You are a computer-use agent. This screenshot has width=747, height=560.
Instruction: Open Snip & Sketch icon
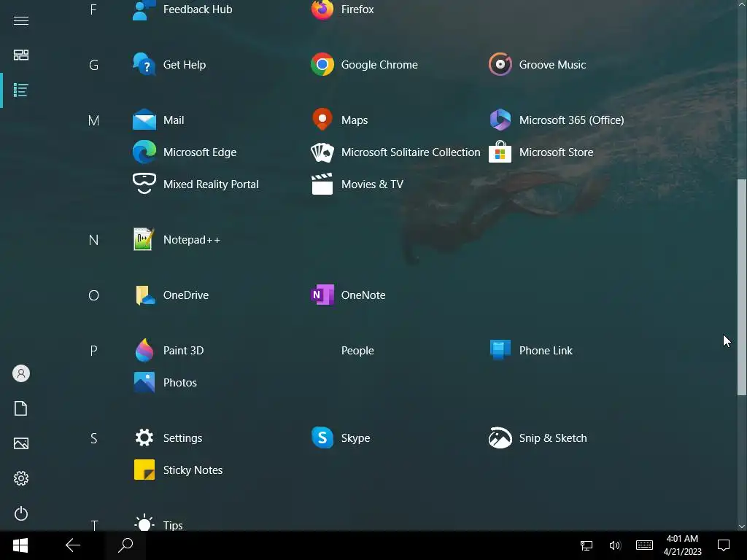point(500,437)
